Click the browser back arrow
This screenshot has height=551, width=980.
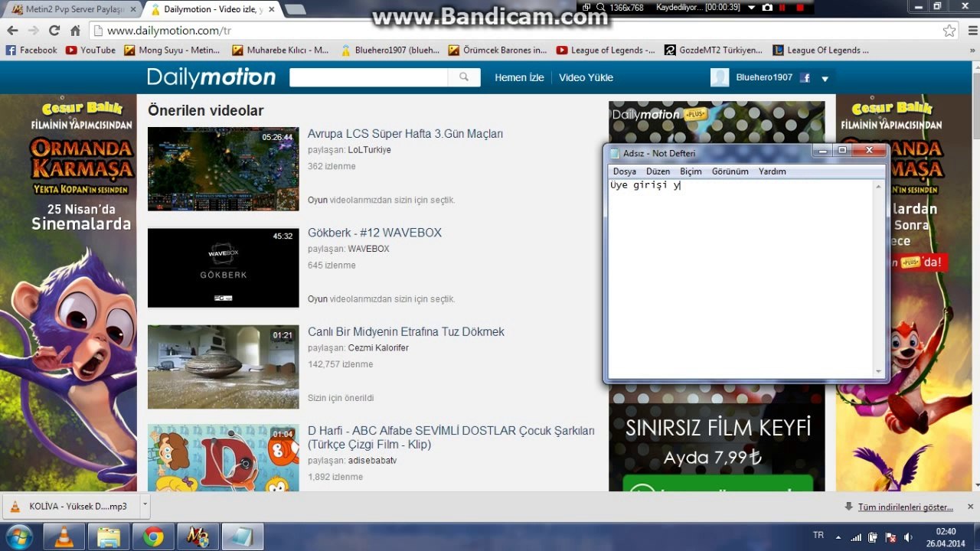[12, 31]
